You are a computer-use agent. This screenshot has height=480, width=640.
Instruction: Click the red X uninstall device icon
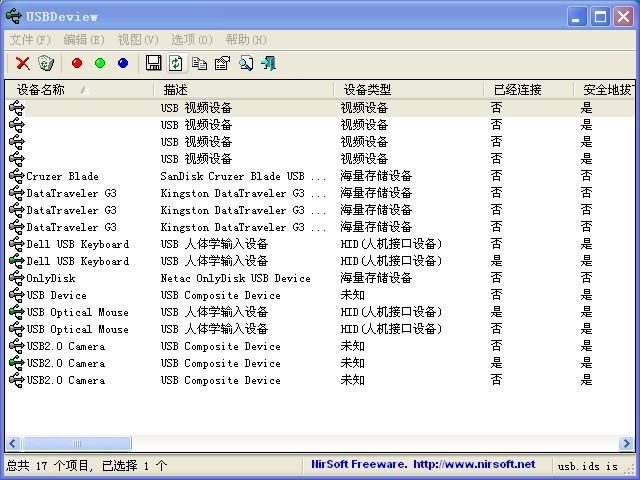point(22,63)
